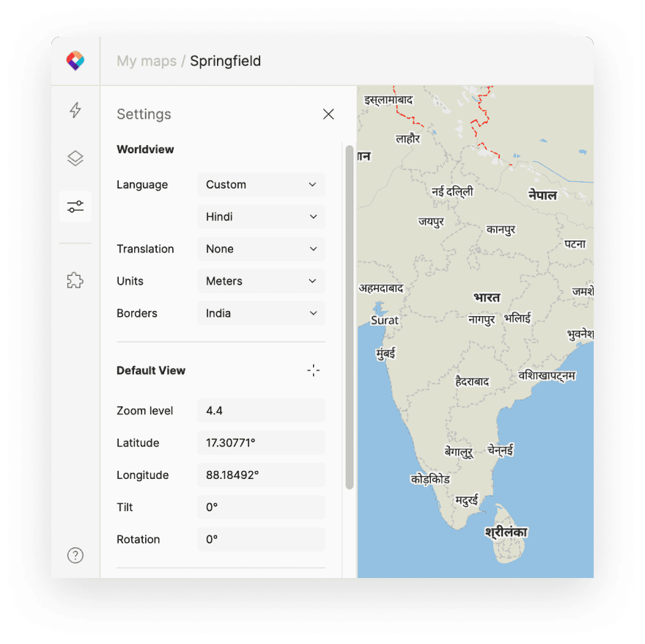The image size is (645, 644).
Task: Click the Tilt field showing 0°
Action: tap(261, 507)
